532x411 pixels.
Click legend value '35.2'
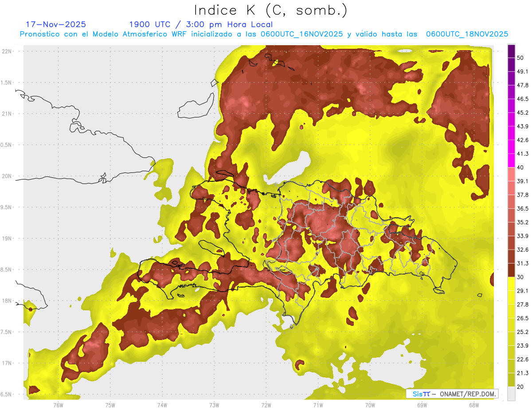click(x=523, y=222)
